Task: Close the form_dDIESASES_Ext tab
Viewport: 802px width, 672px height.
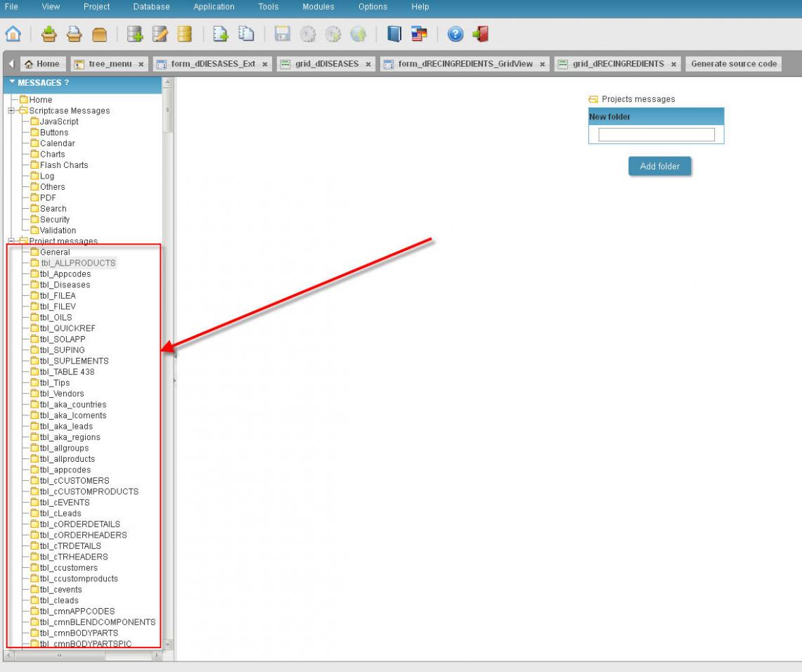Action: (x=265, y=65)
